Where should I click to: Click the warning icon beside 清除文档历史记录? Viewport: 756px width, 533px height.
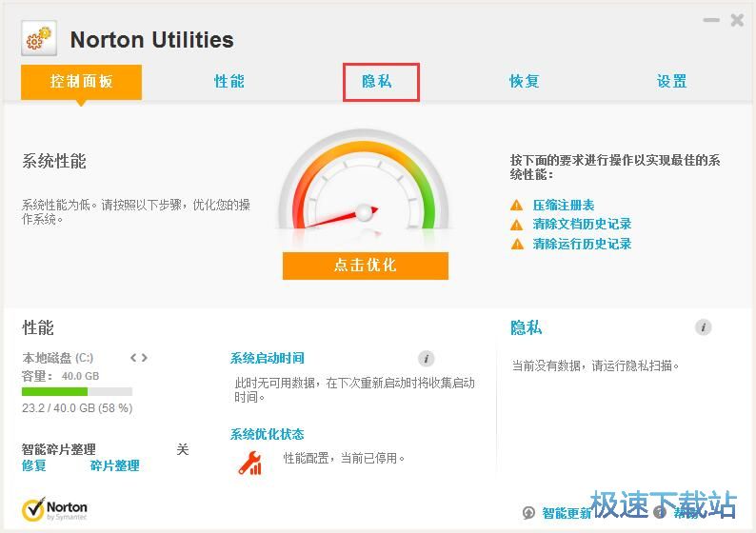pos(517,225)
